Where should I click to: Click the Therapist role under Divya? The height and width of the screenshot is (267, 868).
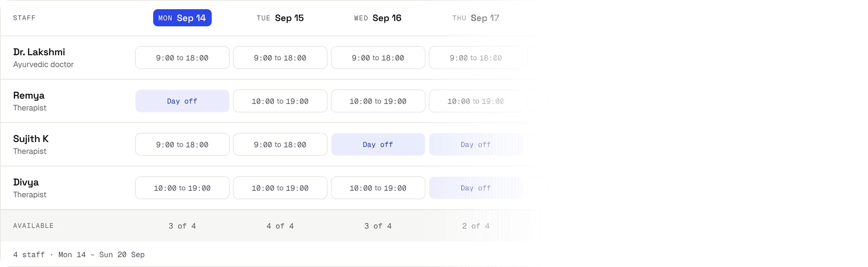coord(30,195)
